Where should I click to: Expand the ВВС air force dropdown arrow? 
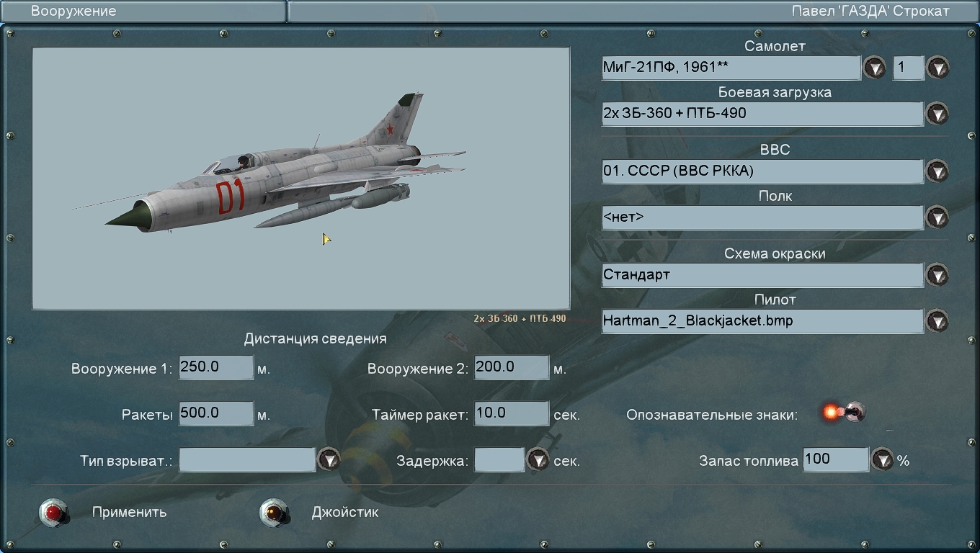(x=937, y=171)
